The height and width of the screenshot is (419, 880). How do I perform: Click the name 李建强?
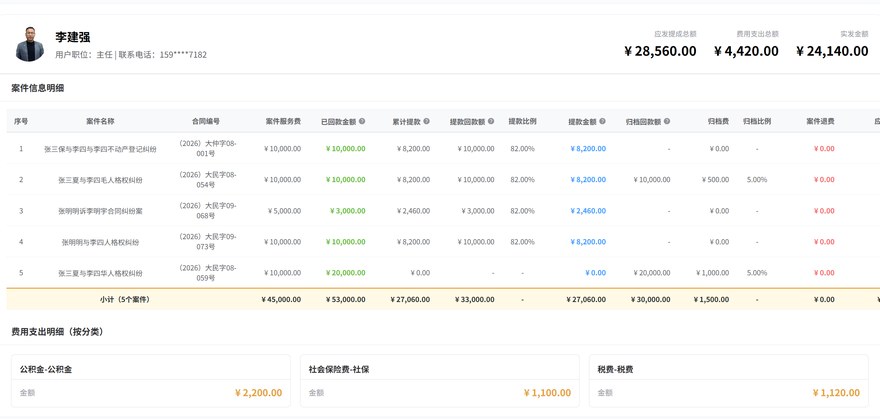pyautogui.click(x=72, y=38)
